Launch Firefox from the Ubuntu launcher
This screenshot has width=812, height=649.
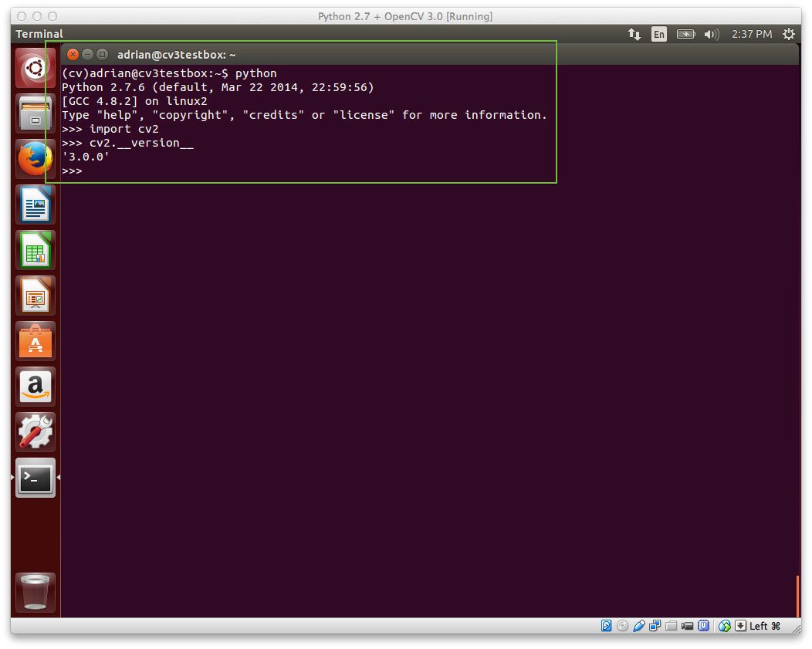pos(35,157)
